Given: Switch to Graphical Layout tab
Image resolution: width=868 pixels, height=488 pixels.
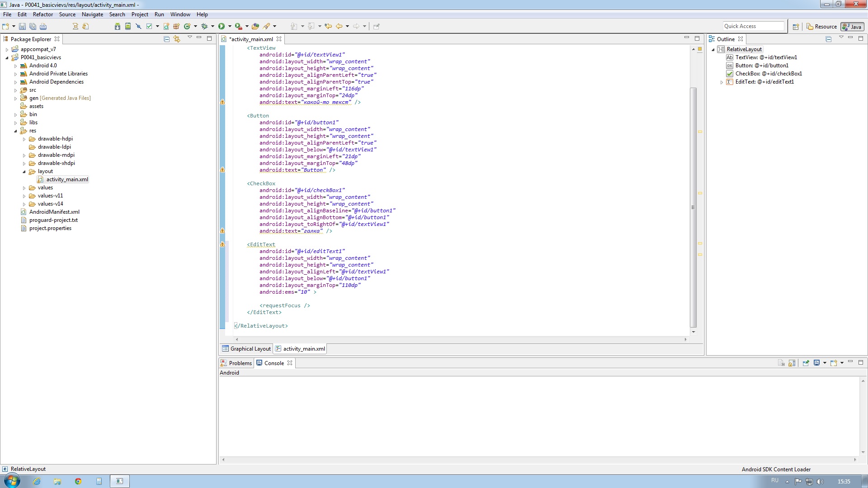Looking at the screenshot, I should 246,348.
